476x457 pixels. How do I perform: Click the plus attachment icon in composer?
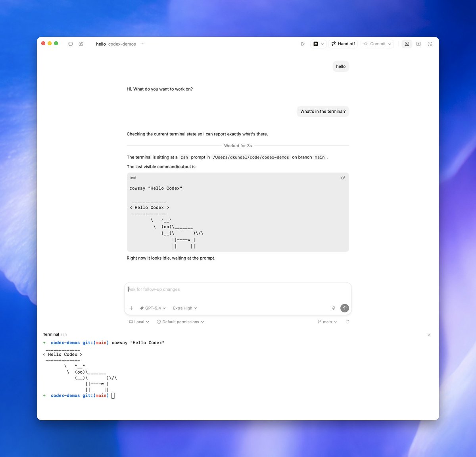(x=131, y=308)
